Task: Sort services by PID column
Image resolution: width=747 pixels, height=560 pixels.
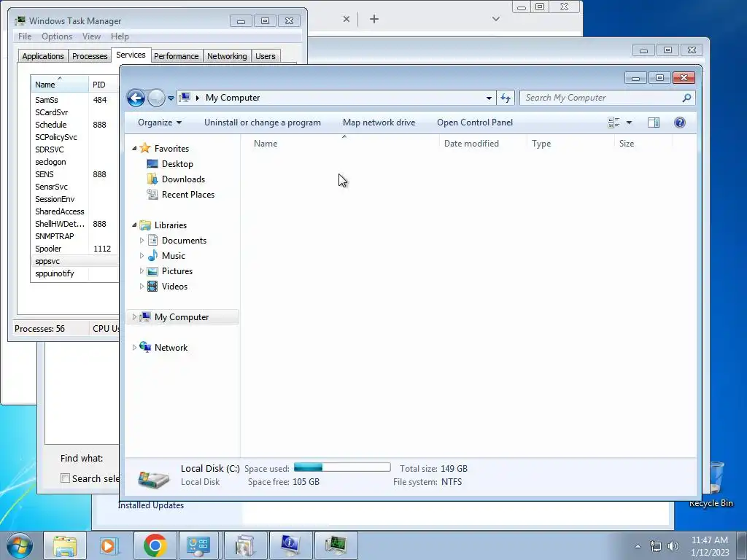Action: (x=104, y=85)
